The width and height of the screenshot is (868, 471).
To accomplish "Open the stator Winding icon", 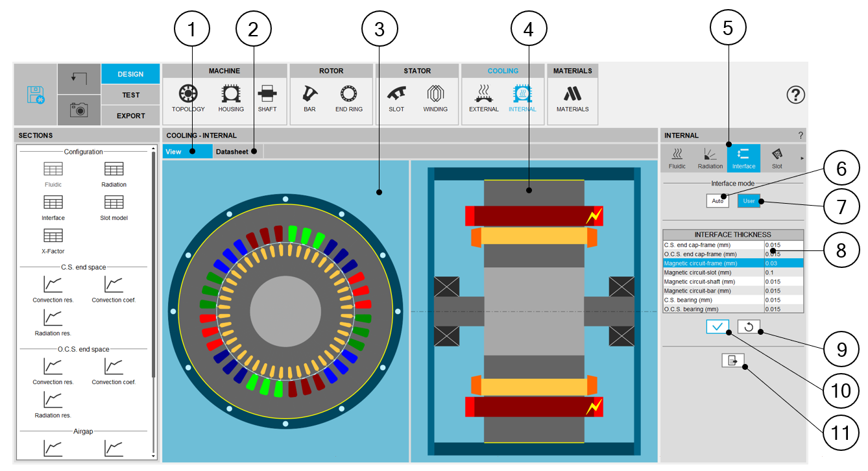I will (435, 97).
